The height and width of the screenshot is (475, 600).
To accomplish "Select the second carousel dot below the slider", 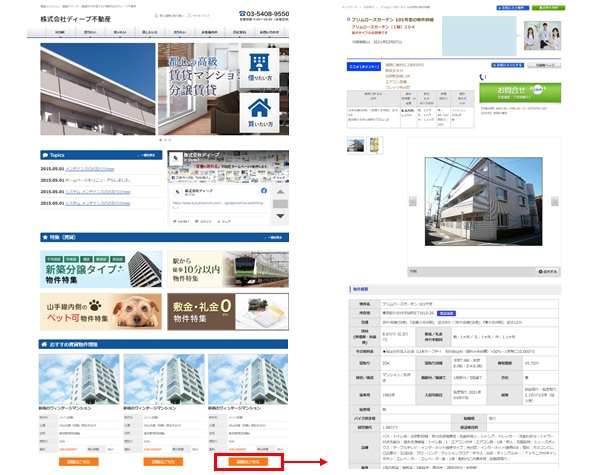I will click(x=165, y=140).
